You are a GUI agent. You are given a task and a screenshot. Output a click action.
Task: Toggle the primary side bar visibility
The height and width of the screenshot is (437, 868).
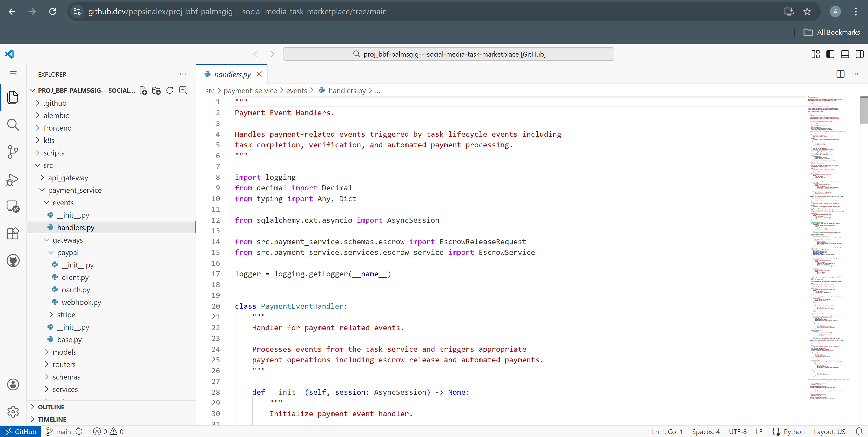830,54
